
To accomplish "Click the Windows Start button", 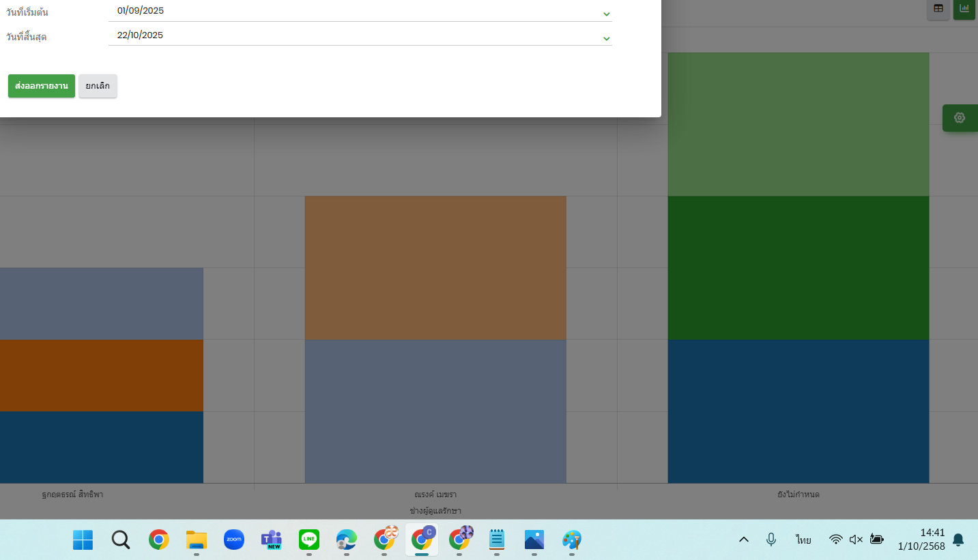I will [x=83, y=540].
